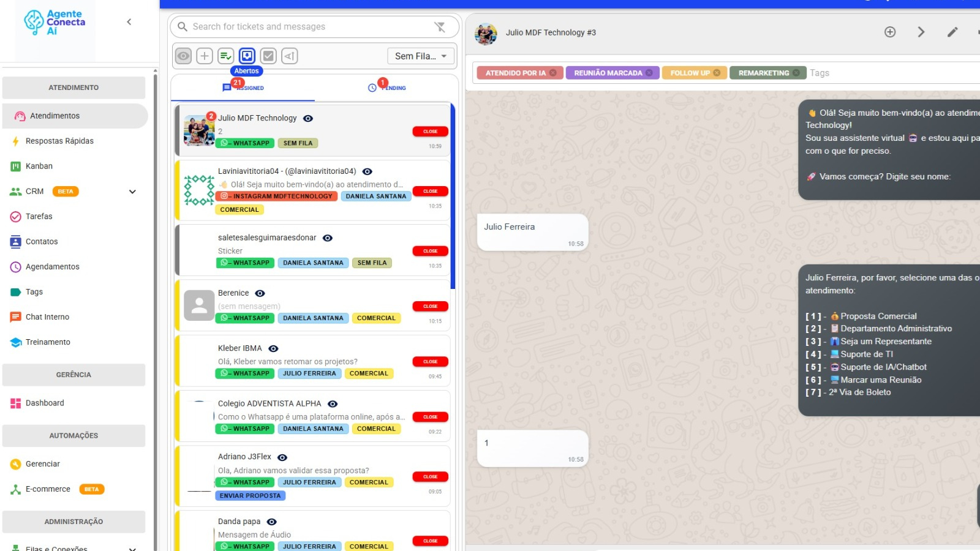Remove the FOLLOW UP tag
The height and width of the screenshot is (551, 980).
coord(717,73)
